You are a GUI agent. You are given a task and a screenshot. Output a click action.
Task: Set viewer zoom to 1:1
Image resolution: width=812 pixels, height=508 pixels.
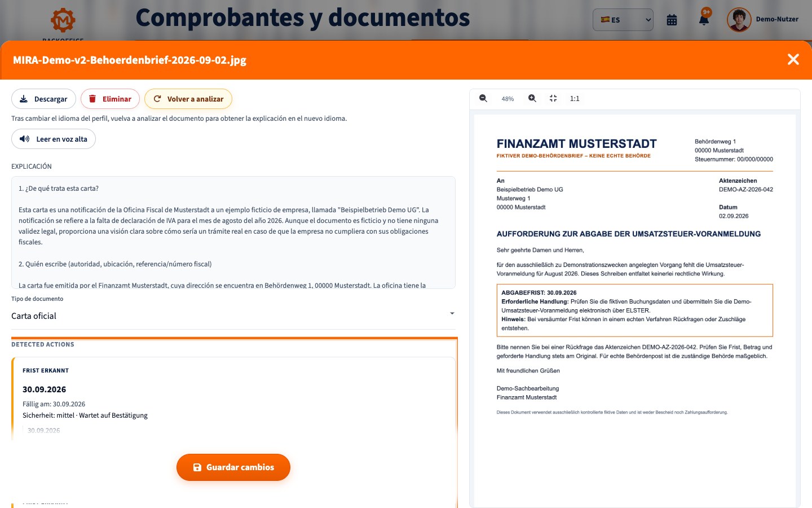[575, 98]
